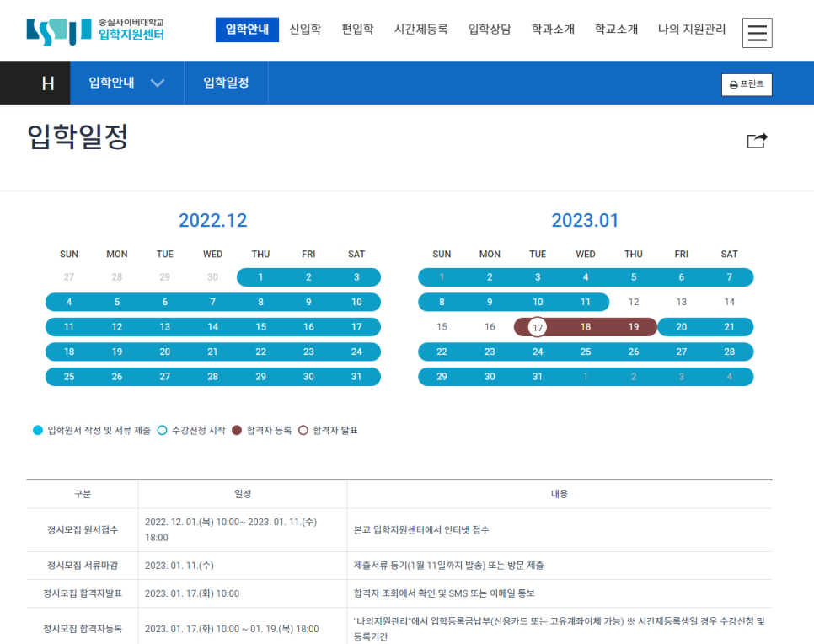This screenshot has width=814, height=644.
Task: Click the '2023. 01. 11.(수)' document deadline cell
Action: (179, 565)
